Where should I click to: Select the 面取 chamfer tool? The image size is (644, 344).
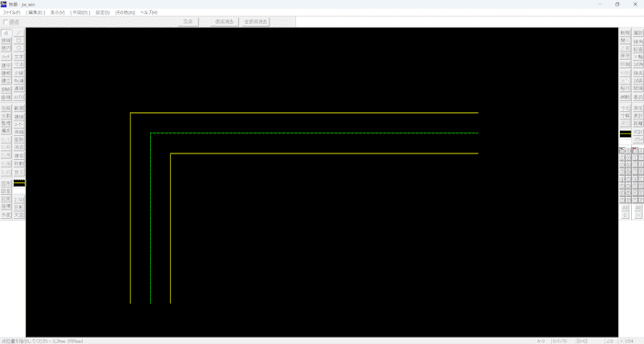pos(19,140)
